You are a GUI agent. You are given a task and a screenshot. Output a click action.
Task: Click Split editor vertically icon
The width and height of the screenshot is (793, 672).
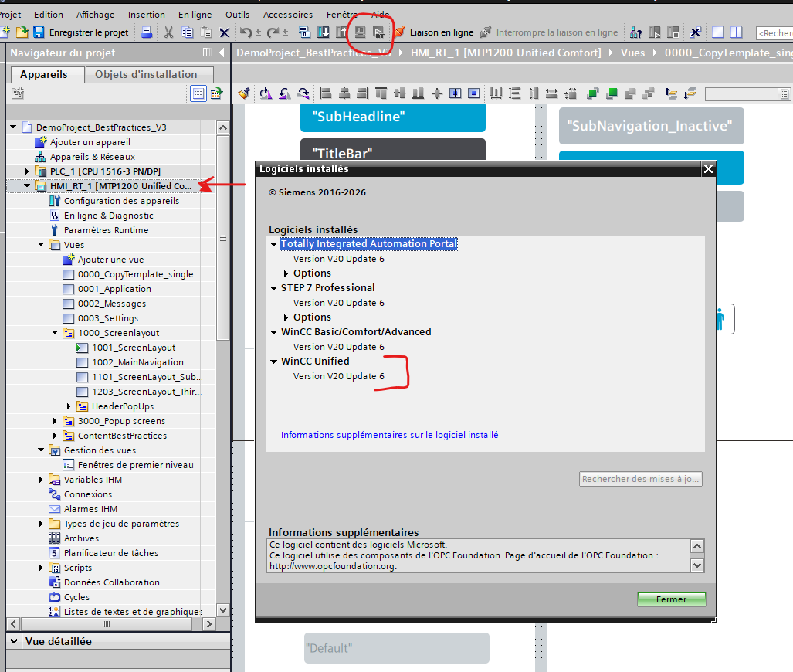point(737,32)
